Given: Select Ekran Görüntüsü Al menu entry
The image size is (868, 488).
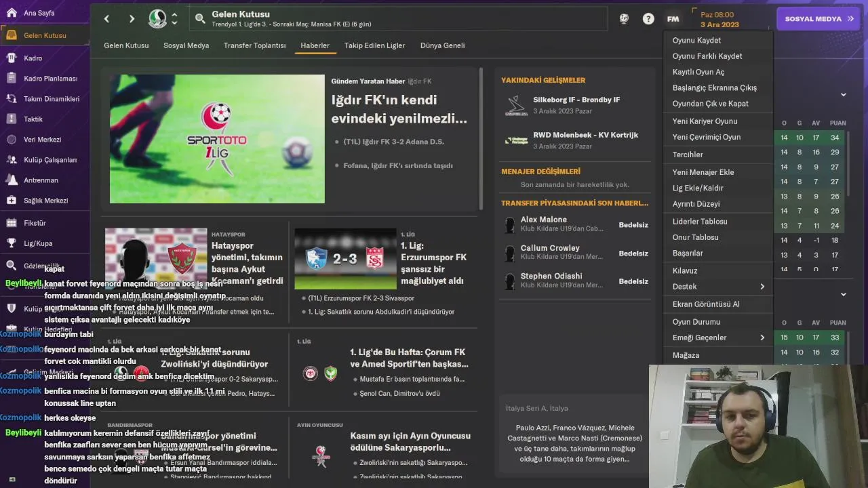Looking at the screenshot, I should [717, 304].
